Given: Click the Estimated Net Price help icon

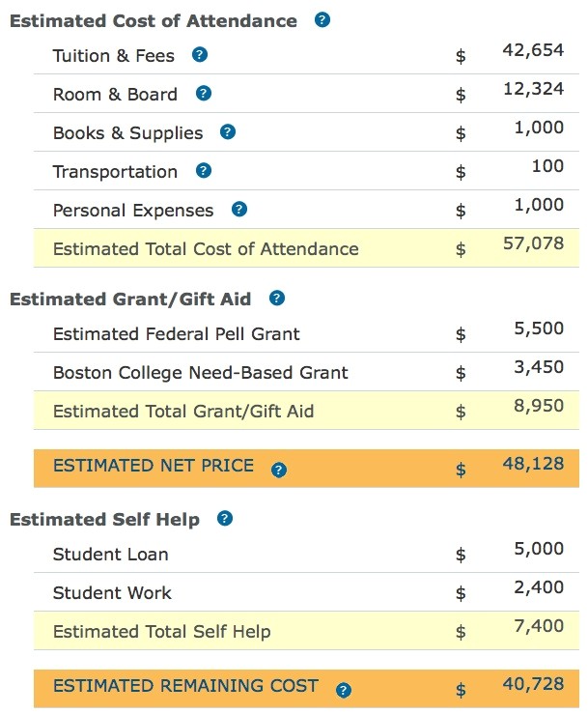Looking at the screenshot, I should click(279, 470).
